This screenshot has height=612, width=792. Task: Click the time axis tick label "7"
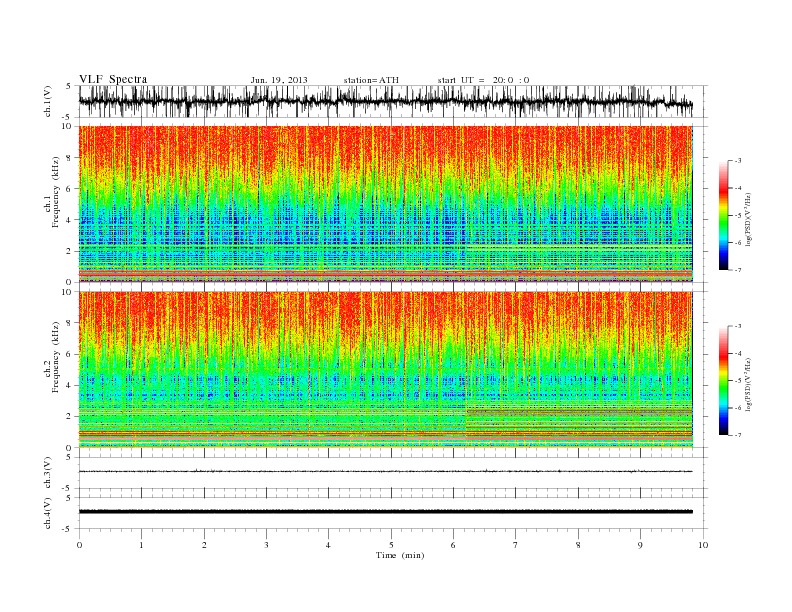(x=516, y=545)
